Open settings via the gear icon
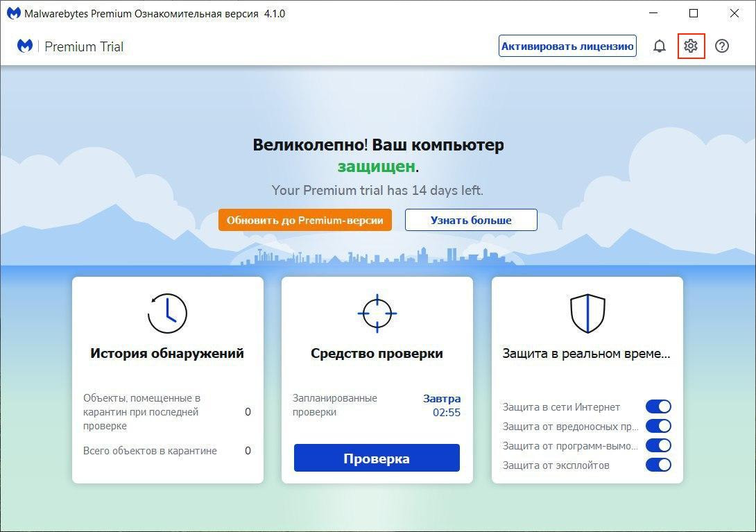 pyautogui.click(x=690, y=46)
